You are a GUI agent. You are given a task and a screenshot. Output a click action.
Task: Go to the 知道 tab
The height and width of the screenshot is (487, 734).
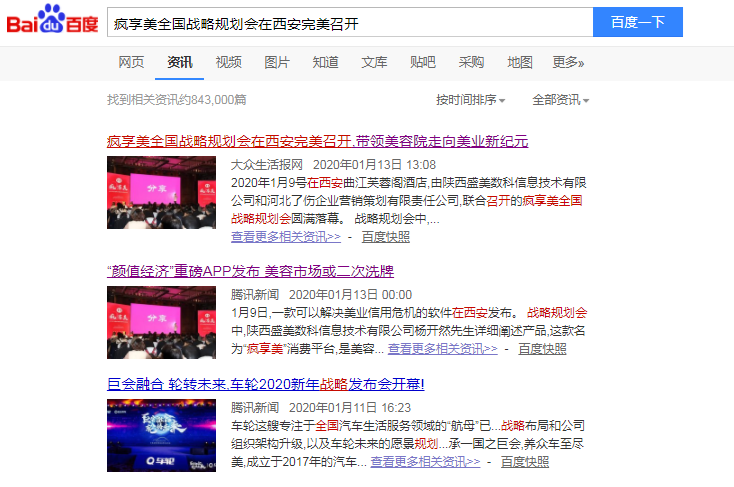[325, 62]
